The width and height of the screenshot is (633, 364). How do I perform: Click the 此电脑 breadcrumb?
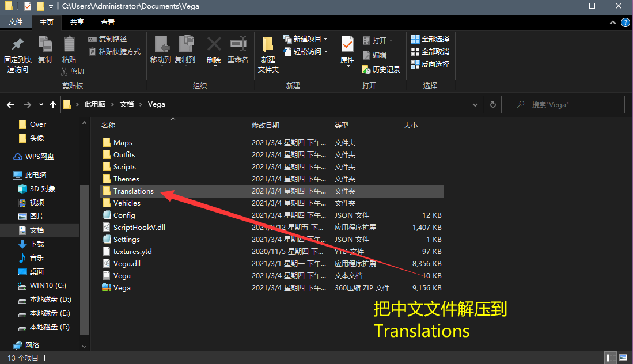click(95, 104)
